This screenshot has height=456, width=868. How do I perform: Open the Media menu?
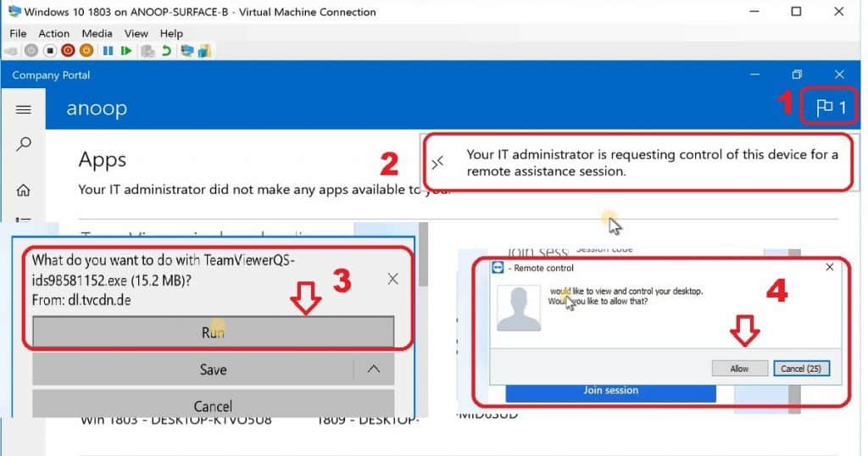point(97,33)
